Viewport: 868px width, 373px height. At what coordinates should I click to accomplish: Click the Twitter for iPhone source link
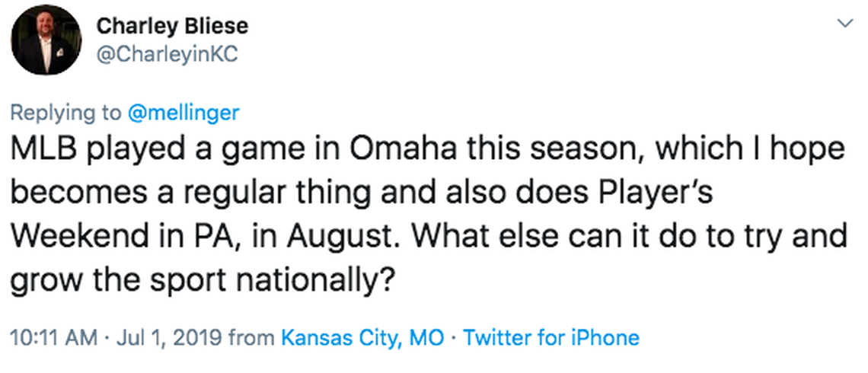click(x=551, y=337)
